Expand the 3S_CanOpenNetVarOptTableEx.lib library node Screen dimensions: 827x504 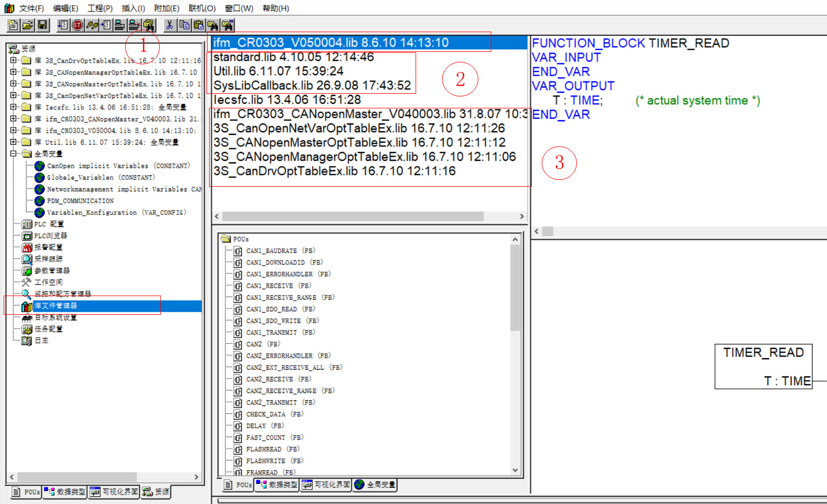click(13, 95)
